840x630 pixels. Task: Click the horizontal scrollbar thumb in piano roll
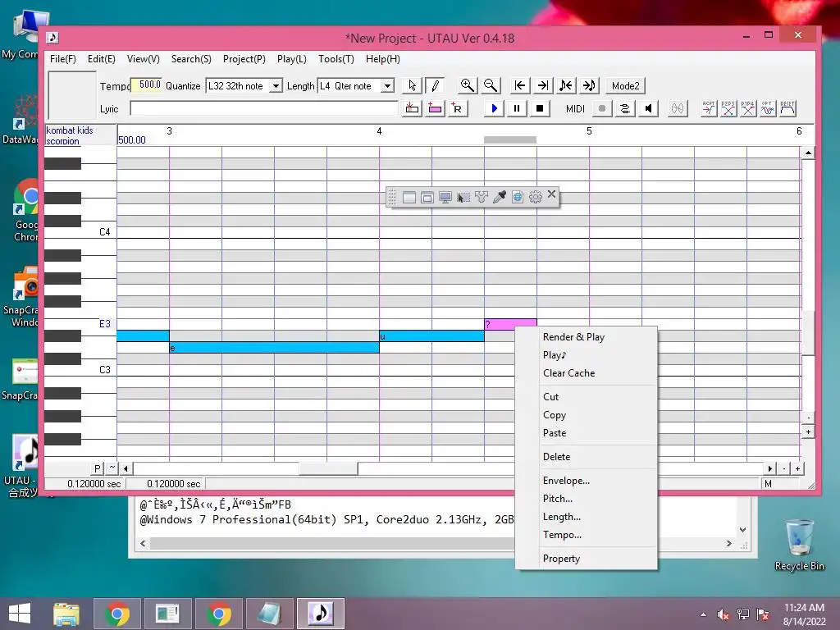[x=328, y=468]
